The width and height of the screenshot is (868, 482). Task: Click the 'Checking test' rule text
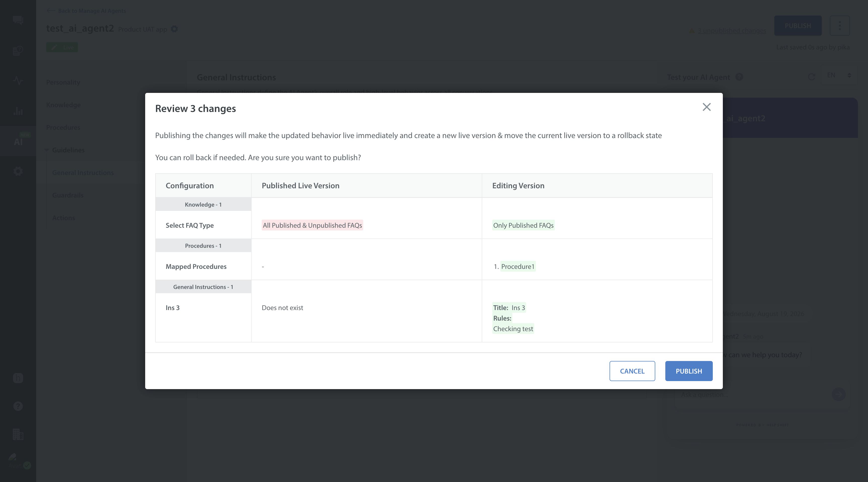tap(513, 329)
